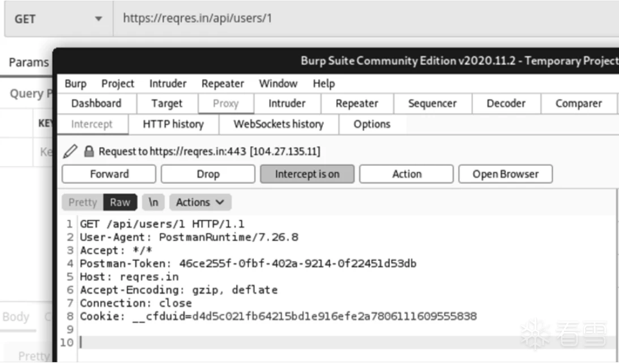
Task: Open the proxy Options sub-tab
Action: [372, 125]
